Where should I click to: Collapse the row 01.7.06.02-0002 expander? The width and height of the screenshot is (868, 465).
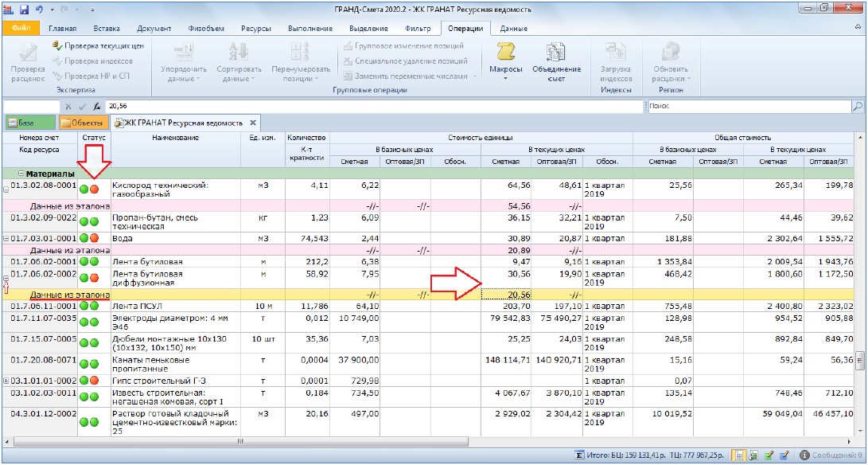tap(6, 278)
